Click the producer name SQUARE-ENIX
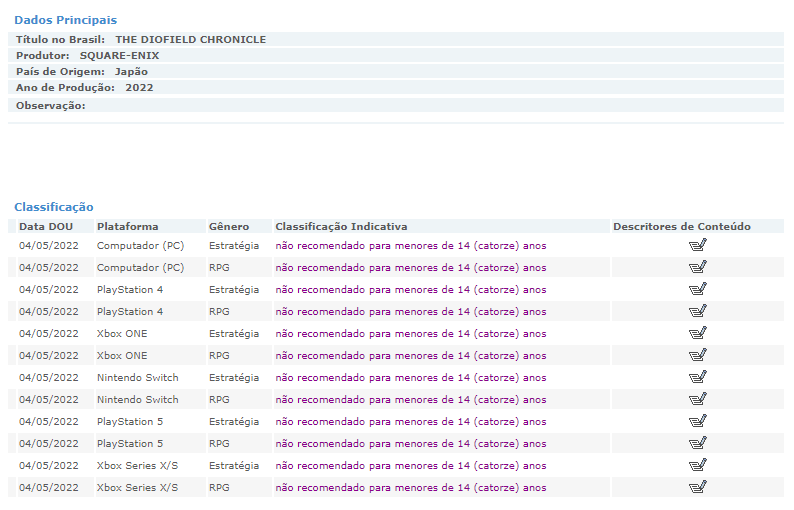Viewport: 794px width, 510px height. point(120,56)
